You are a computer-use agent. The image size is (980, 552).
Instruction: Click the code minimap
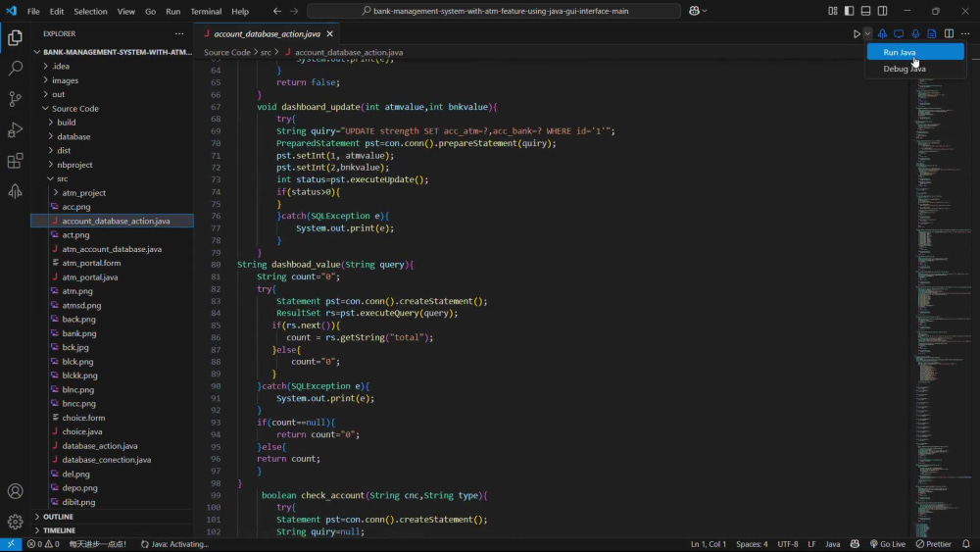941,300
